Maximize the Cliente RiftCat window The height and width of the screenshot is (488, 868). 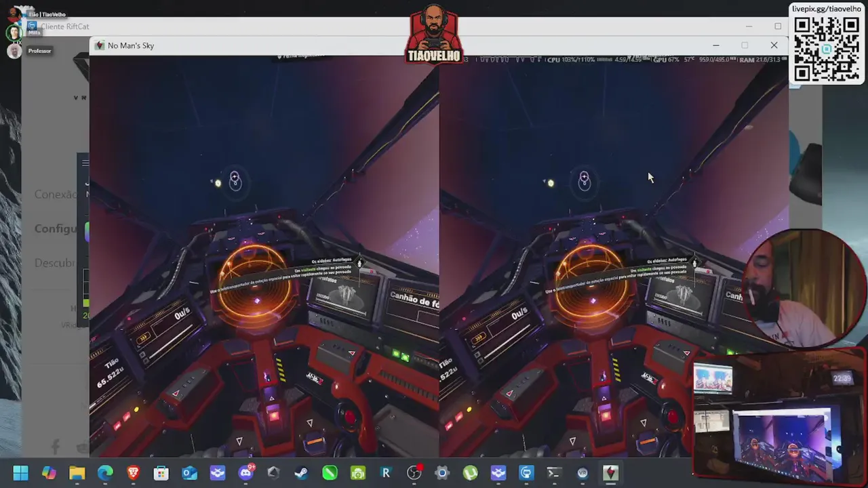(778, 26)
